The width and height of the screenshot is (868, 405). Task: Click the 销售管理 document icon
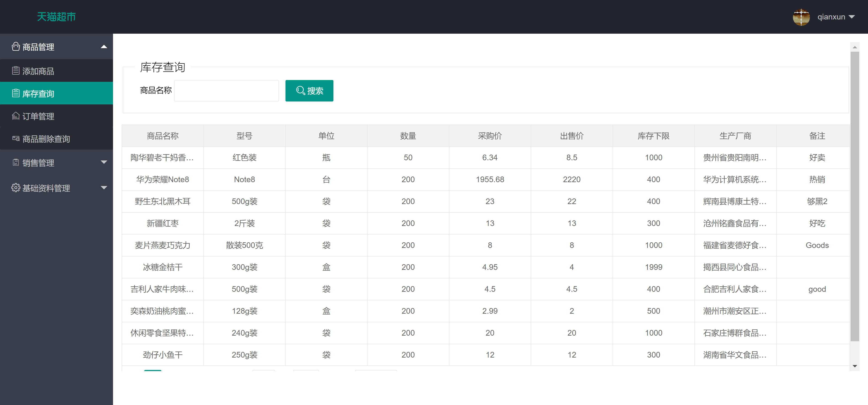(16, 163)
